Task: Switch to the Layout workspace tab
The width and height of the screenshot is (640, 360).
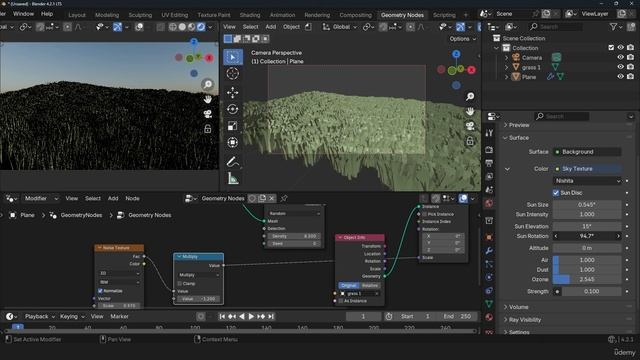Action: click(77, 15)
